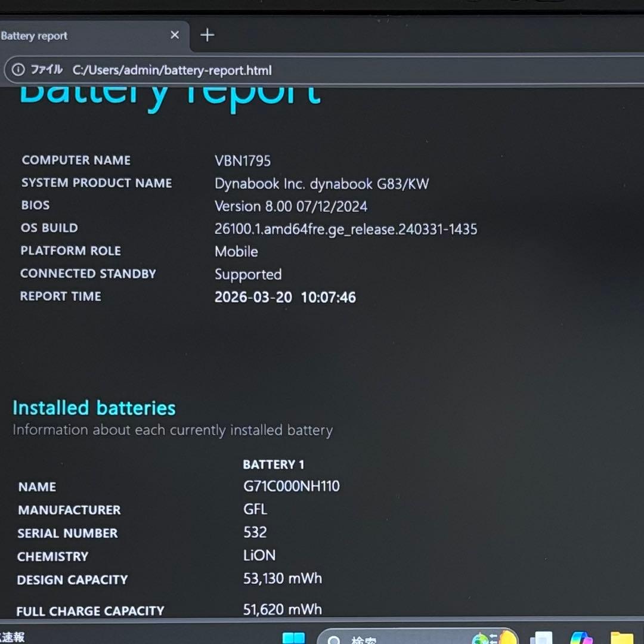644x644 pixels.
Task: Click the ファイル label in address bar
Action: pyautogui.click(x=47, y=69)
